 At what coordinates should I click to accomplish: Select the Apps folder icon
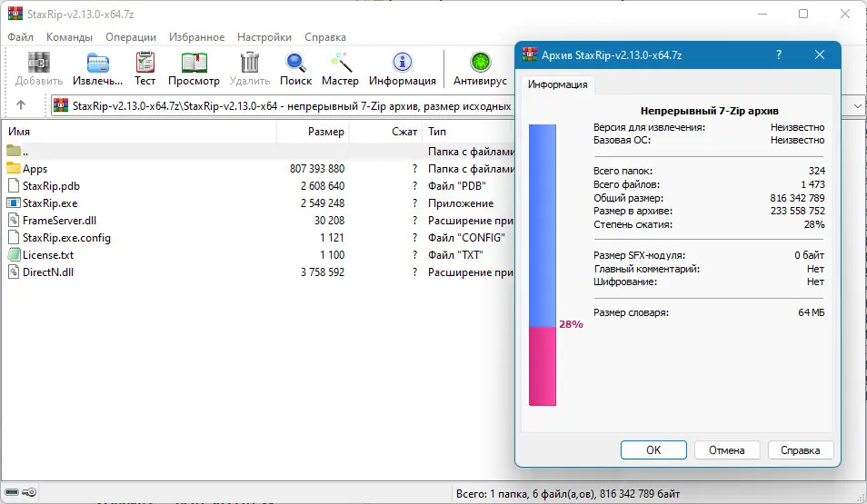click(14, 168)
